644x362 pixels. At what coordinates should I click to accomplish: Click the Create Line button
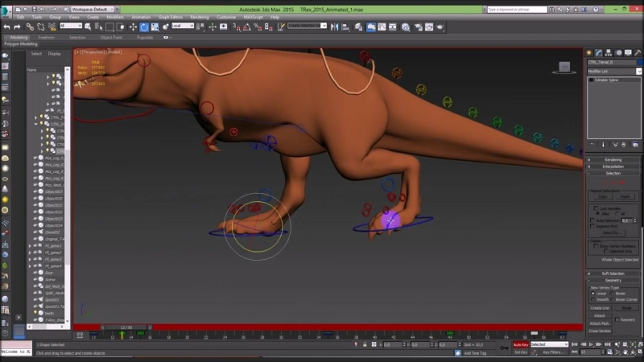600,308
